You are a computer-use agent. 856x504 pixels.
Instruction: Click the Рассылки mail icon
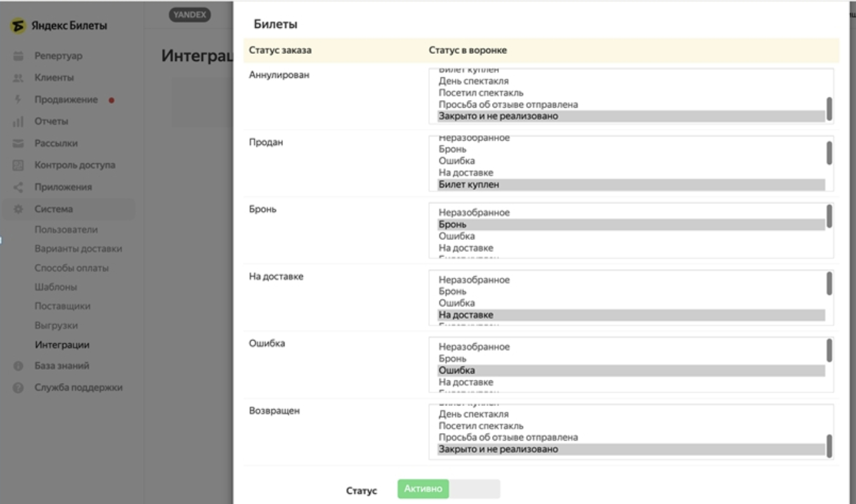(x=18, y=144)
